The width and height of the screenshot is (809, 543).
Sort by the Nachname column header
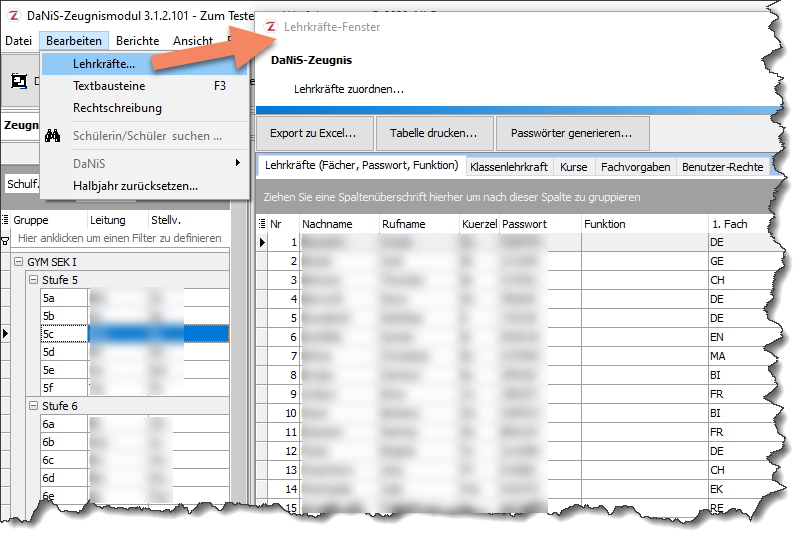coord(339,224)
